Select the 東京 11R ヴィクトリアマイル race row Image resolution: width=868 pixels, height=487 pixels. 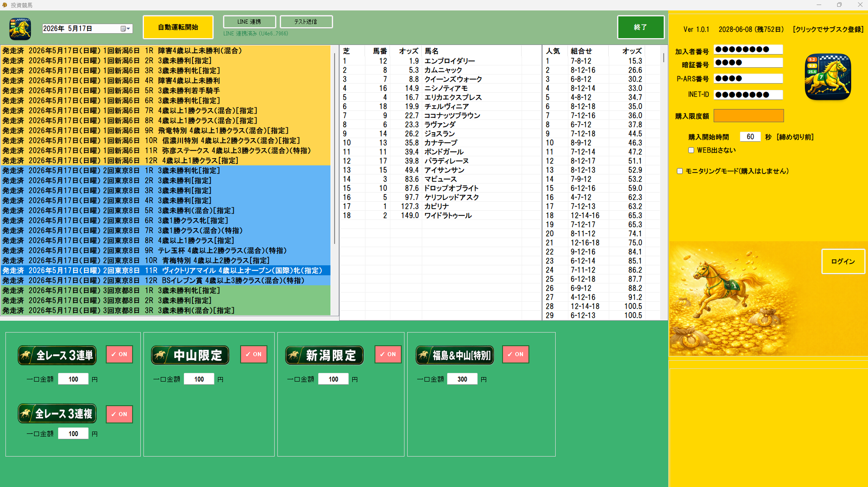tap(165, 271)
